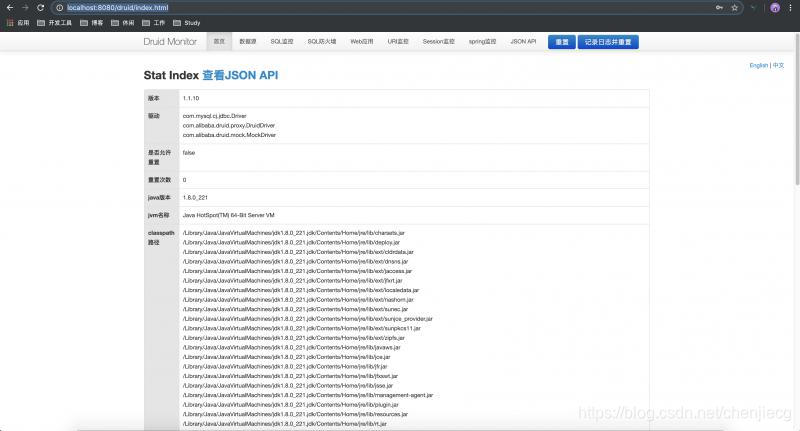Open the user profile avatar
Viewport: 800px width, 431px height.
point(775,8)
